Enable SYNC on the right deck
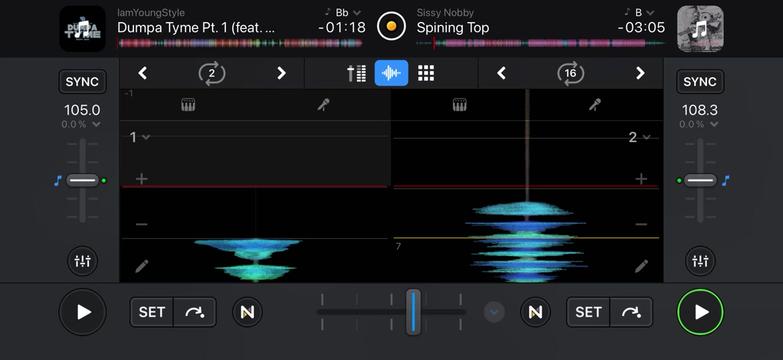This screenshot has height=360, width=783. click(700, 82)
